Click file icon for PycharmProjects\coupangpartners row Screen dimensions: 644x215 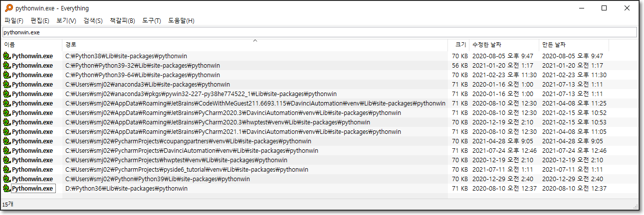click(x=6, y=141)
